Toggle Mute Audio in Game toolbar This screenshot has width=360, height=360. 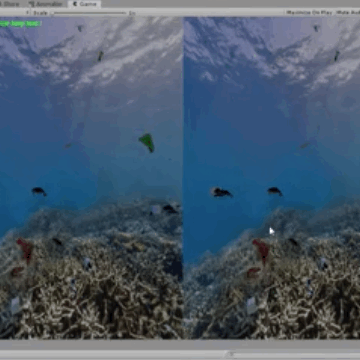pyautogui.click(x=347, y=12)
